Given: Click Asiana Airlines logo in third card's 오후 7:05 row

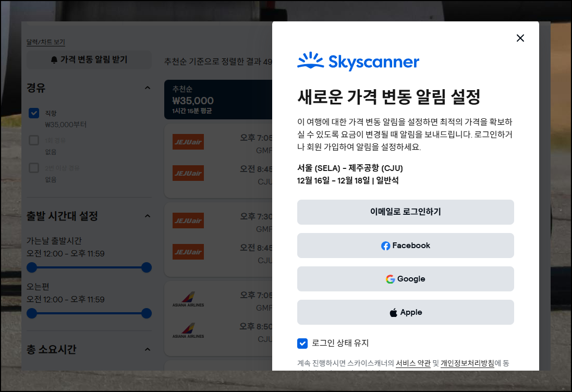Looking at the screenshot, I should coord(188,299).
